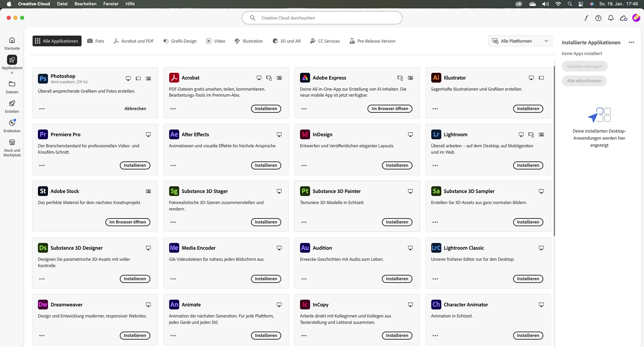
Task: Click the Substance 3D Stager app icon
Action: pos(174,191)
